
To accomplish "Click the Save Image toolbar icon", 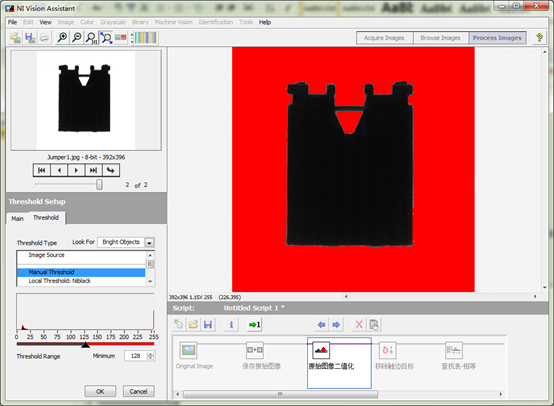I will [30, 37].
